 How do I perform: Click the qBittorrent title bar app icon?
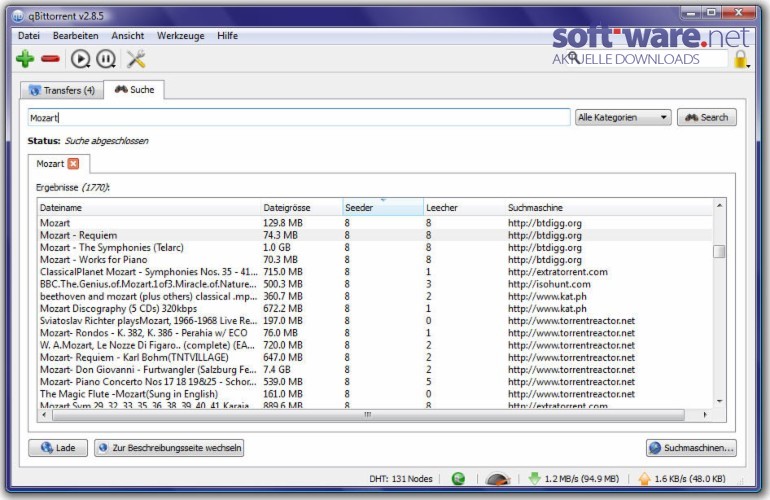click(18, 16)
